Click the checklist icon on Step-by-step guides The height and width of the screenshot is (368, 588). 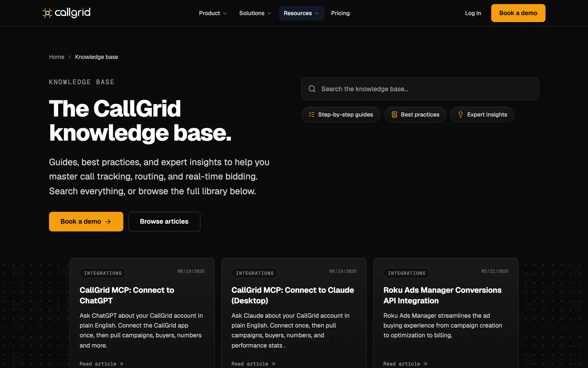[311, 114]
